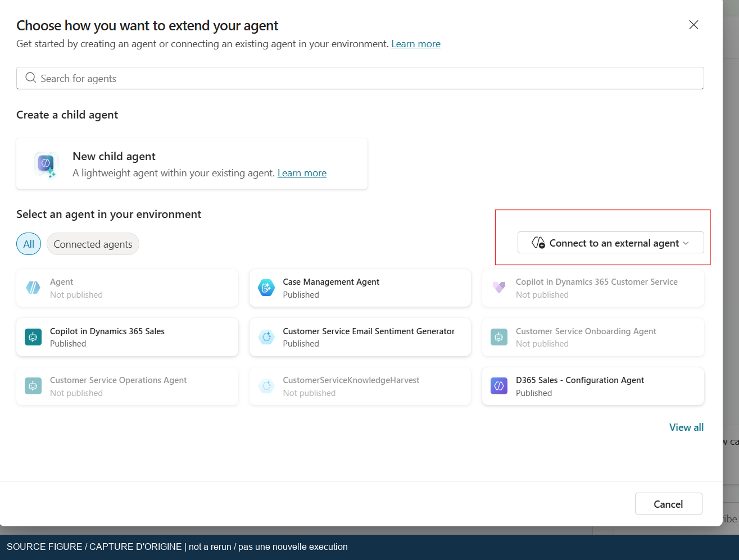Click the Copilot in Dynamics 365 Customer Service name

pos(597,282)
